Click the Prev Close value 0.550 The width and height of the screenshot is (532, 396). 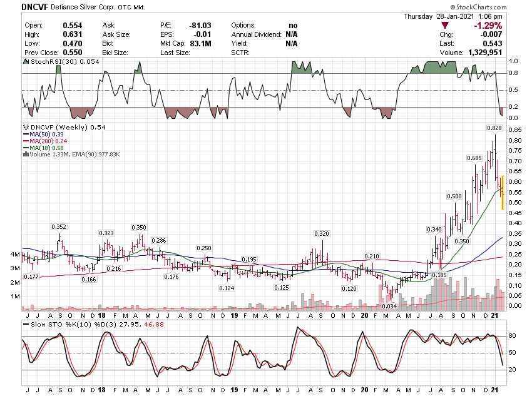73,53
